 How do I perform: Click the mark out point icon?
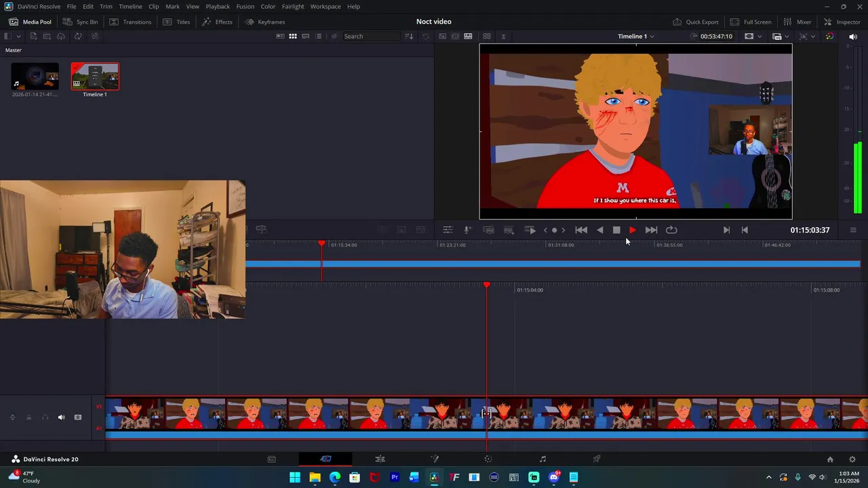pyautogui.click(x=745, y=230)
